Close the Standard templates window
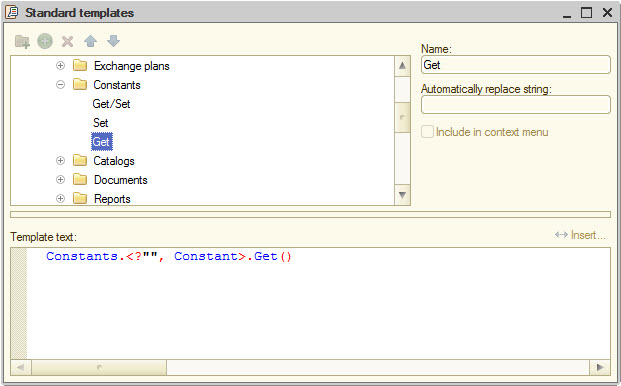Image resolution: width=621 pixels, height=386 pixels. tap(607, 13)
